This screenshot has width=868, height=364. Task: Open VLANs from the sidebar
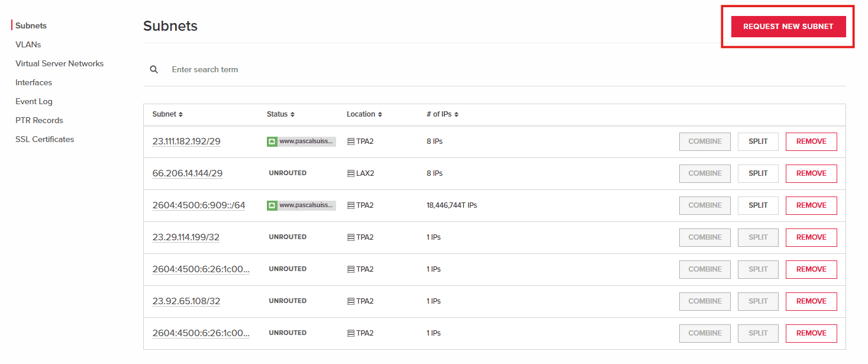(x=28, y=44)
